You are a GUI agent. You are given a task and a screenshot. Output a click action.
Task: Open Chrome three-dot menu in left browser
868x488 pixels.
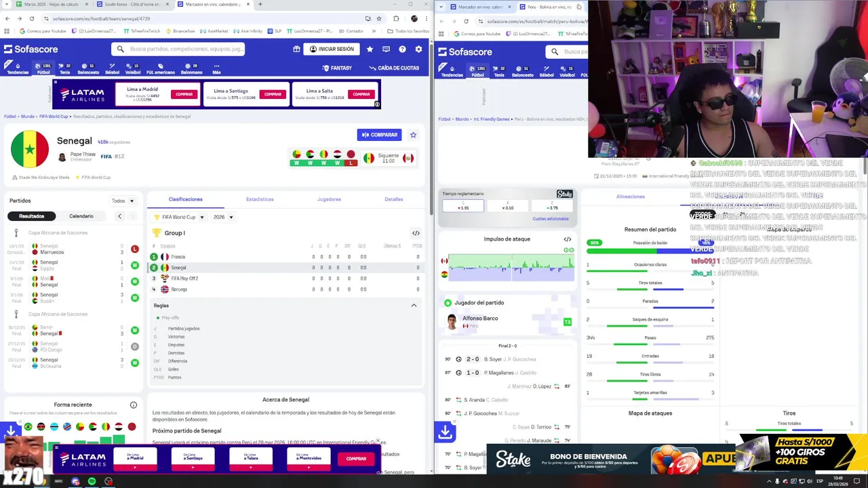(x=426, y=18)
